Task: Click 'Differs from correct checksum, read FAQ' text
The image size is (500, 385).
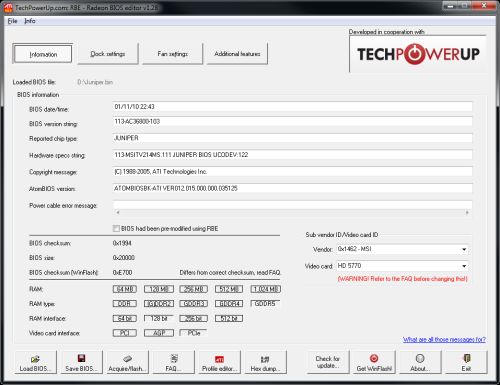Action: (x=230, y=272)
